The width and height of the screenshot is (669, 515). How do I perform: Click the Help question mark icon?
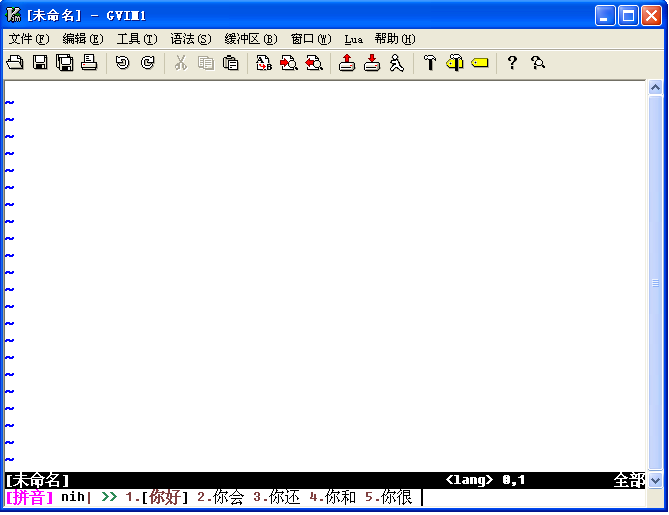[512, 63]
